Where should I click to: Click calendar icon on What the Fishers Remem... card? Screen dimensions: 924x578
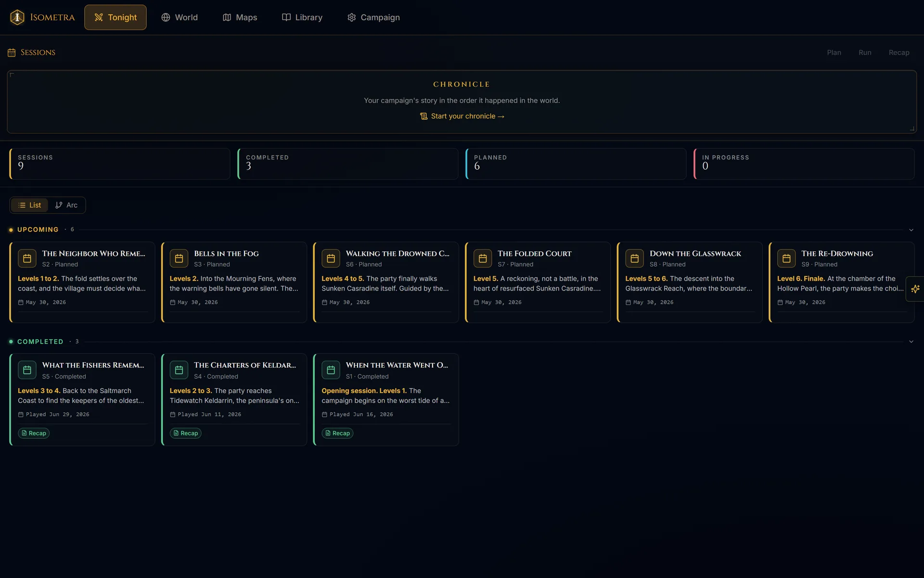(x=27, y=370)
